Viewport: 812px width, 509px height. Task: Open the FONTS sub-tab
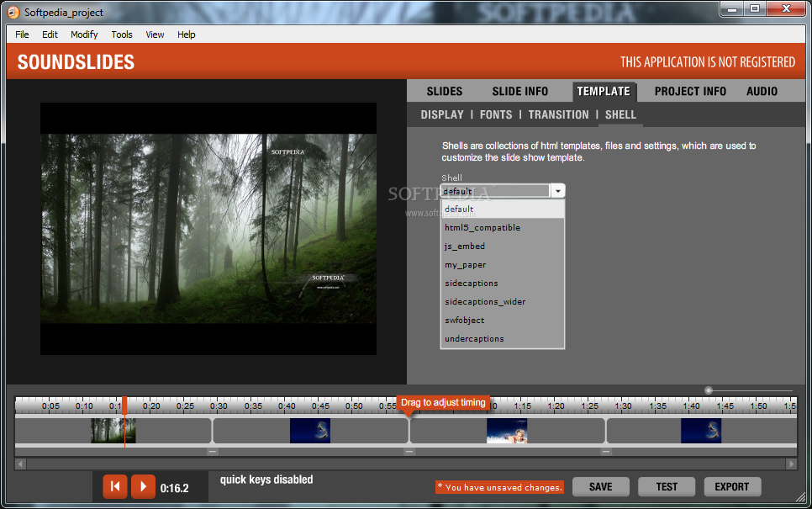496,114
